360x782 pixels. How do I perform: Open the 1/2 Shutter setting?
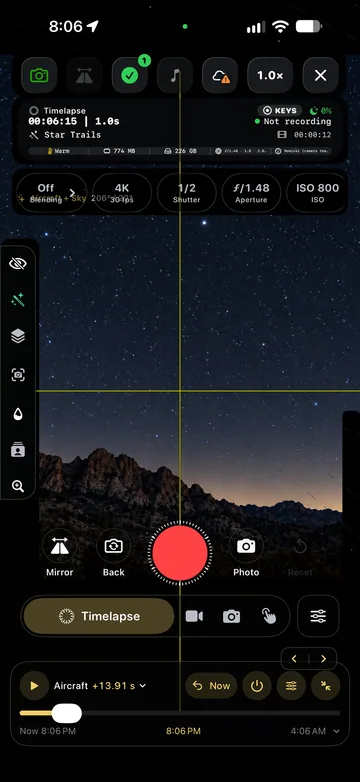coord(186,193)
